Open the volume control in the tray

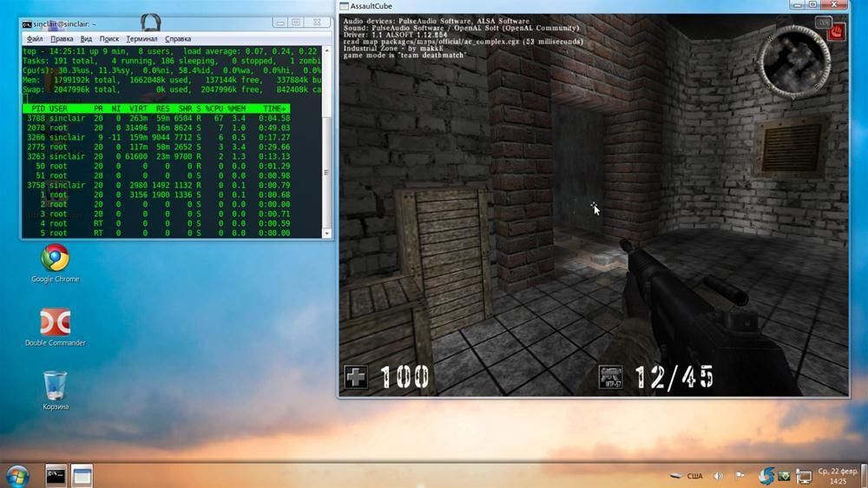718,476
